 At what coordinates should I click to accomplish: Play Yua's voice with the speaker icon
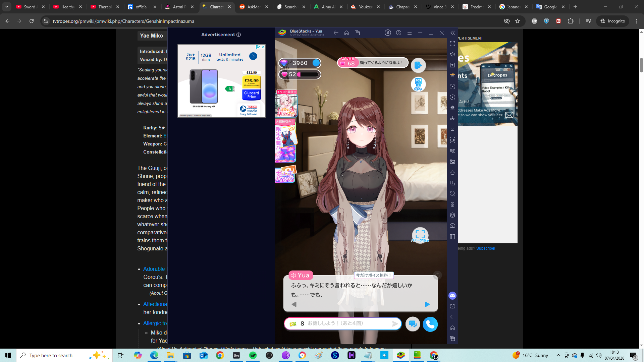(x=293, y=276)
